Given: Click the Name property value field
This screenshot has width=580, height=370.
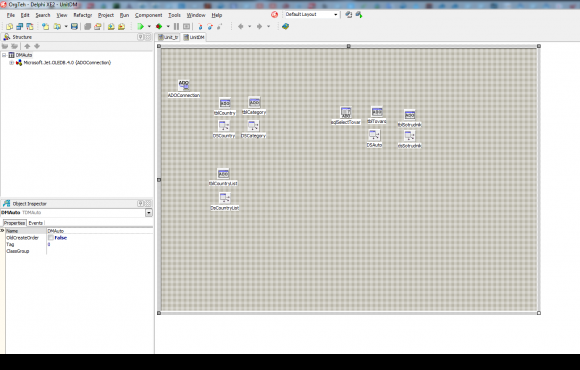Looking at the screenshot, I should click(x=99, y=231).
